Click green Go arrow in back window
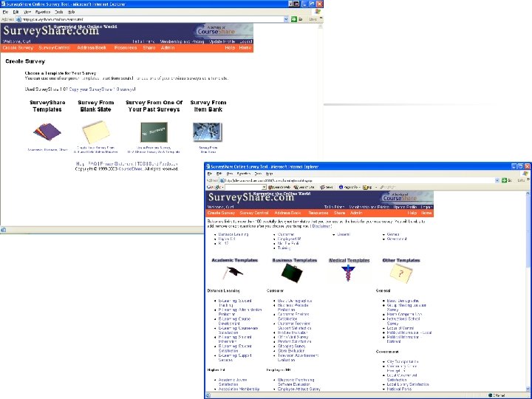The width and height of the screenshot is (532, 399). [x=294, y=19]
